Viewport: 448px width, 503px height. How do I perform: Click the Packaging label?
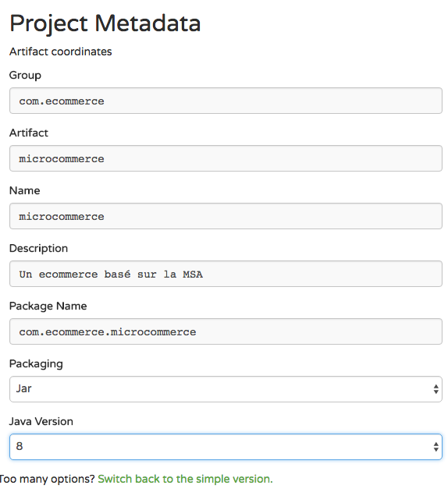(36, 364)
